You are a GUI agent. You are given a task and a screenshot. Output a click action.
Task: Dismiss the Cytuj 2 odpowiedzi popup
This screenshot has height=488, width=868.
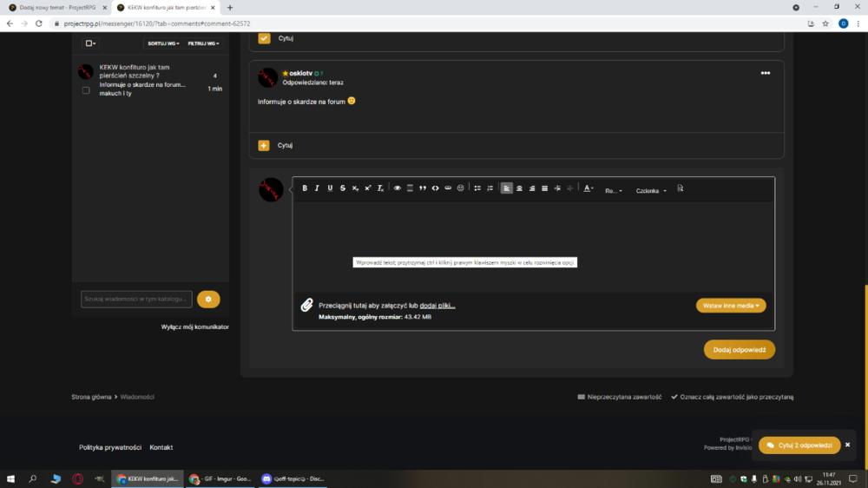click(x=847, y=445)
